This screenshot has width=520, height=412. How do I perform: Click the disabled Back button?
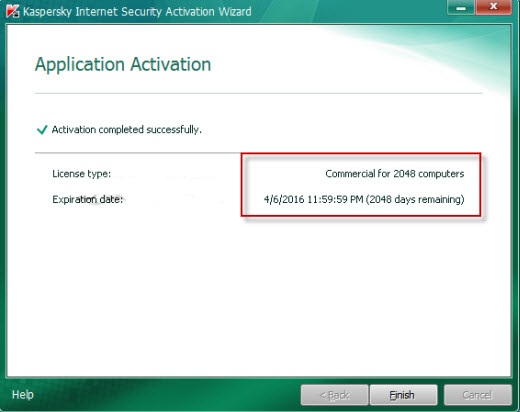(334, 395)
